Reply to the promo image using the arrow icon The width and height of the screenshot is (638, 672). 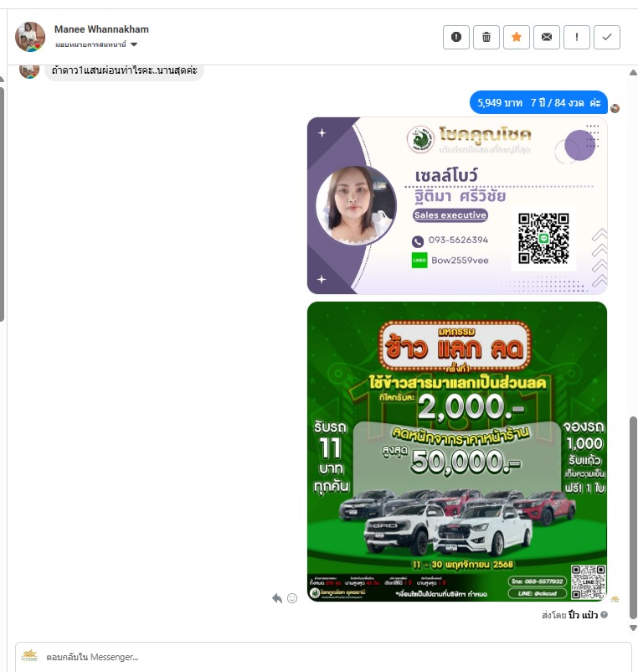[x=277, y=598]
